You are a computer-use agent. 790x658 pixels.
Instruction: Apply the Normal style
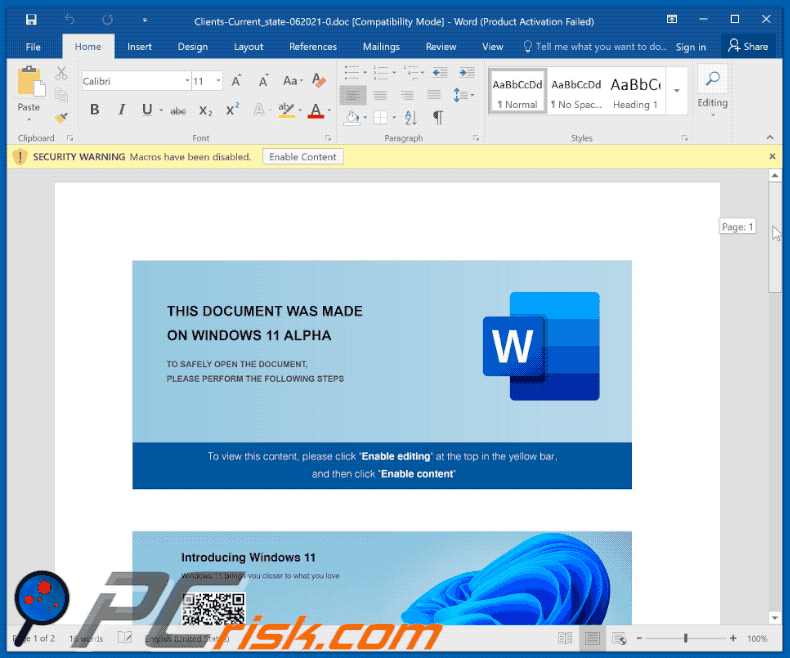(517, 91)
